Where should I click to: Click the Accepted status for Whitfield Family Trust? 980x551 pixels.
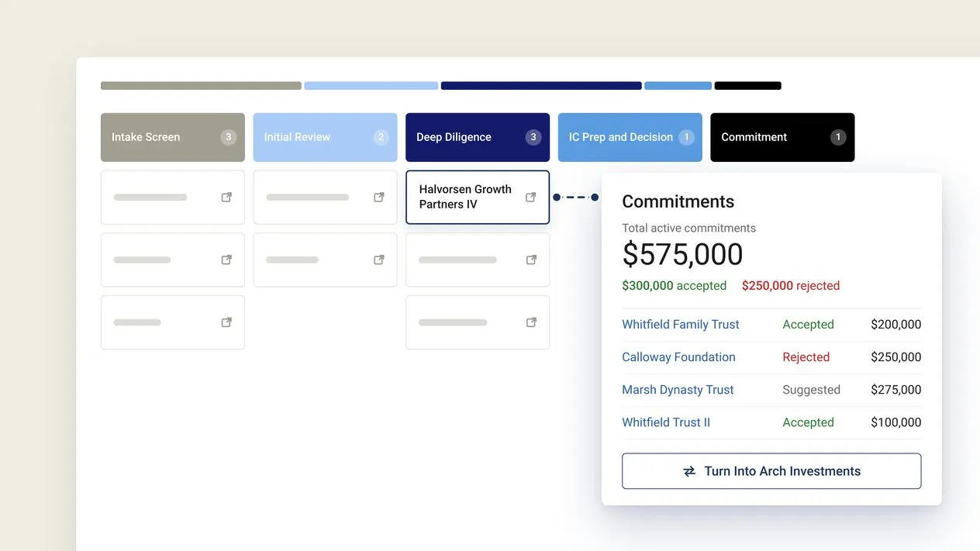tap(808, 325)
